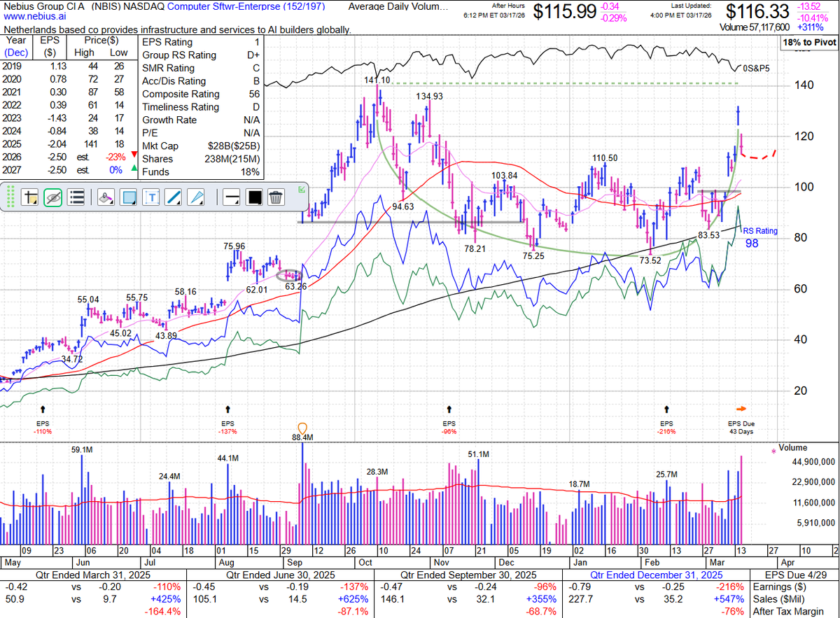Click the 141.10 high price label
The image size is (840, 618).
click(x=376, y=81)
